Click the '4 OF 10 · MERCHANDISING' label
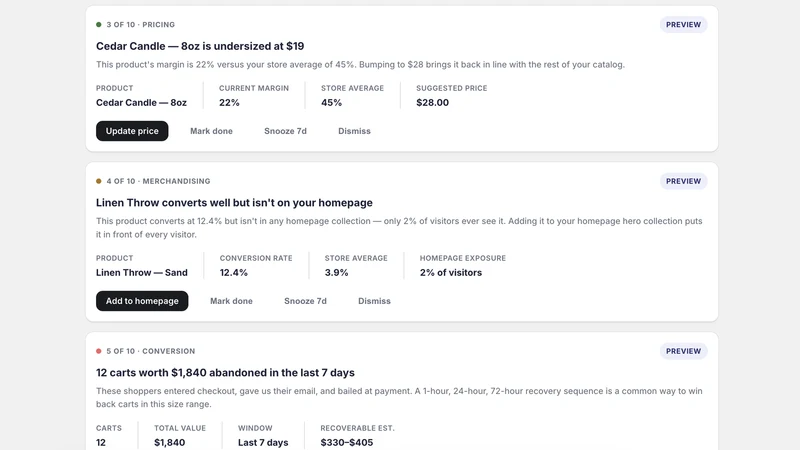This screenshot has width=800, height=450. (158, 181)
